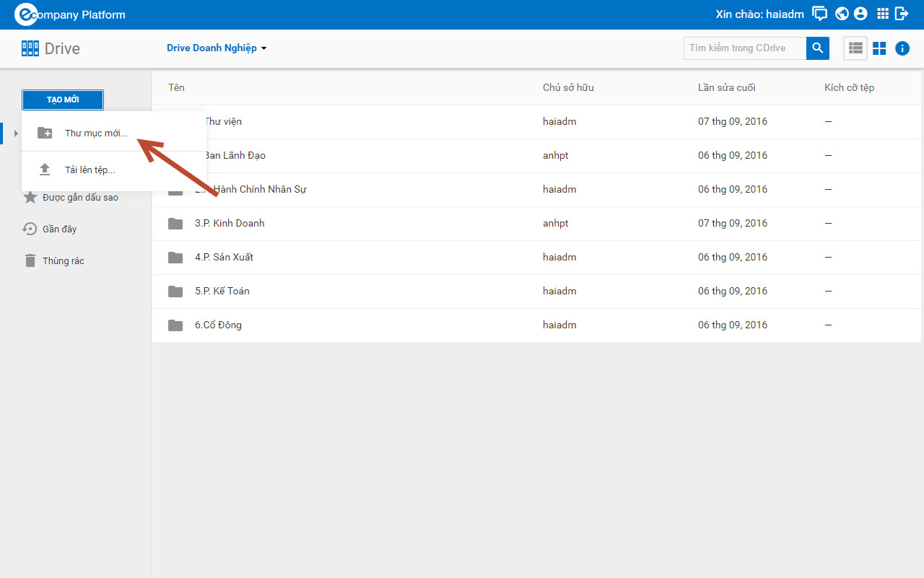Screen dimensions: 924x578
Task: Click the Thư viện folder name
Action: point(223,121)
